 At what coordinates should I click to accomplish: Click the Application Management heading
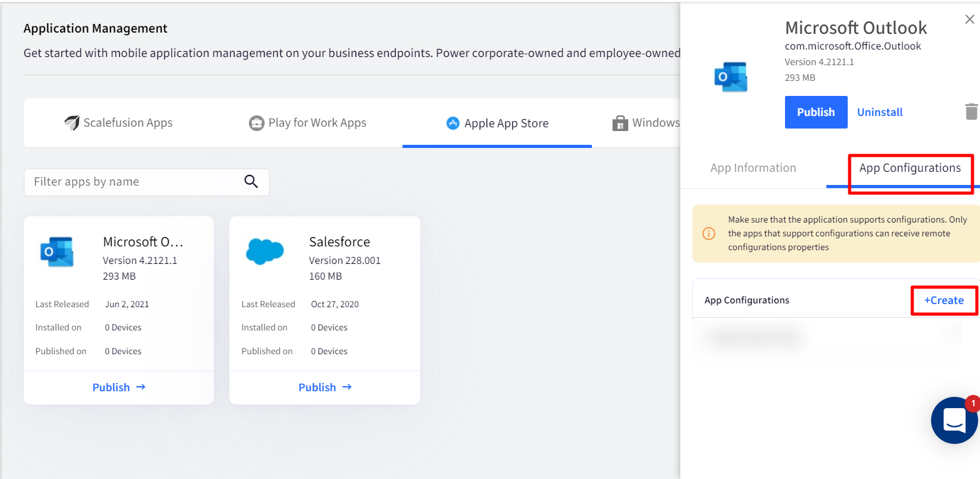click(95, 28)
